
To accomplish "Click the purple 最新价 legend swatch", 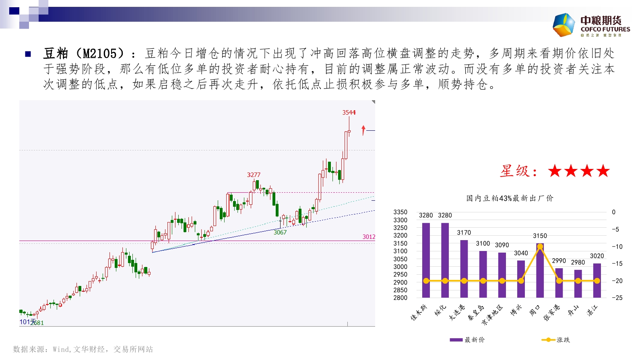I will 456,340.
